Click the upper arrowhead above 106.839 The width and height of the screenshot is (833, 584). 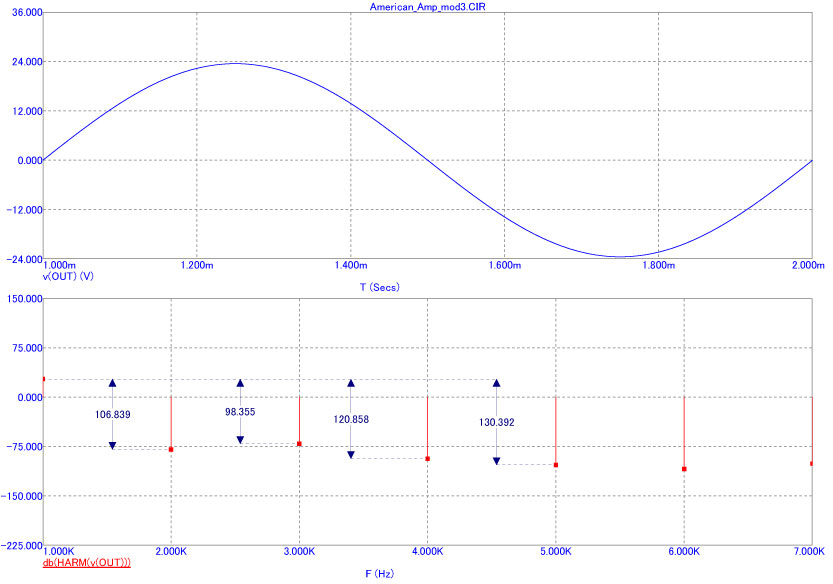click(x=113, y=383)
